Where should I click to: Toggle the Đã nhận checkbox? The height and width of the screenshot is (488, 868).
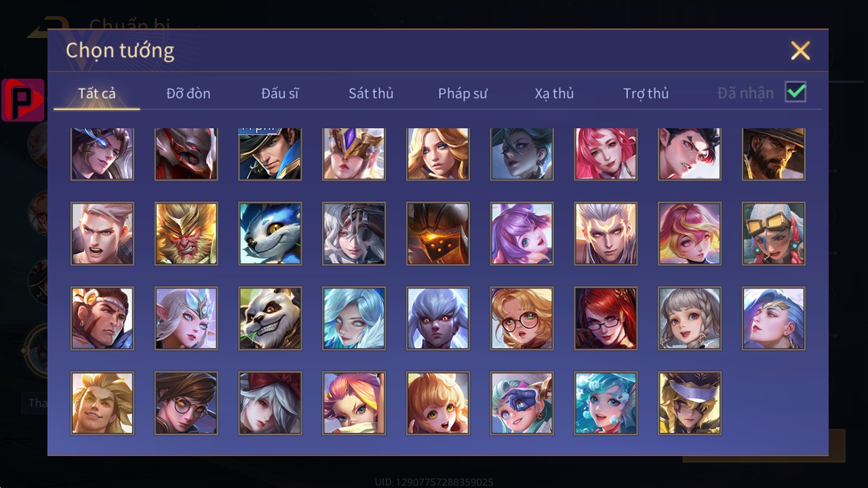[795, 92]
